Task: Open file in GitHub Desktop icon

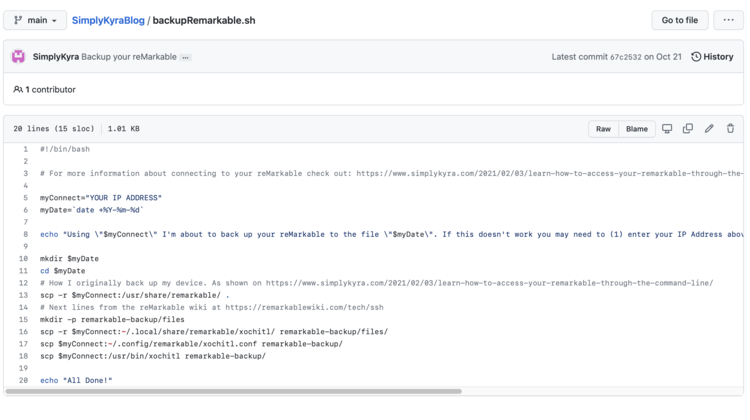Action: (x=667, y=128)
